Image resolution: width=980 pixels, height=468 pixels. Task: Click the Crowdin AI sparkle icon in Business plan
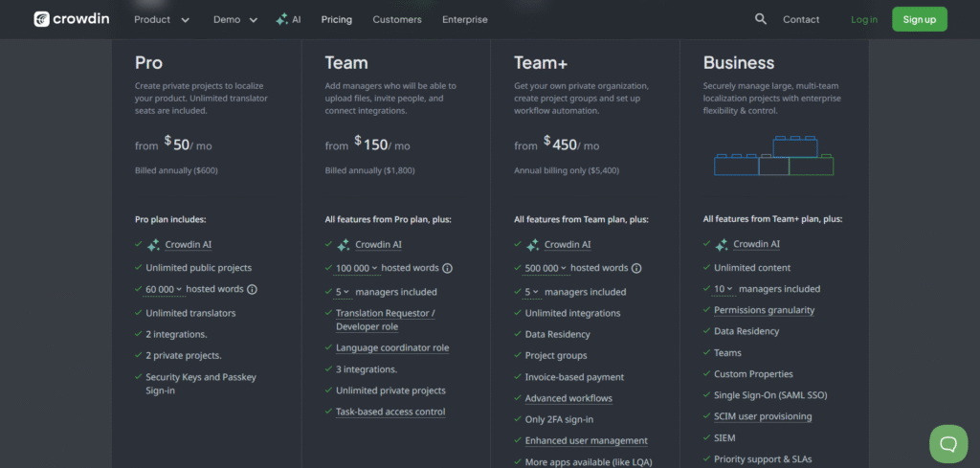(722, 244)
